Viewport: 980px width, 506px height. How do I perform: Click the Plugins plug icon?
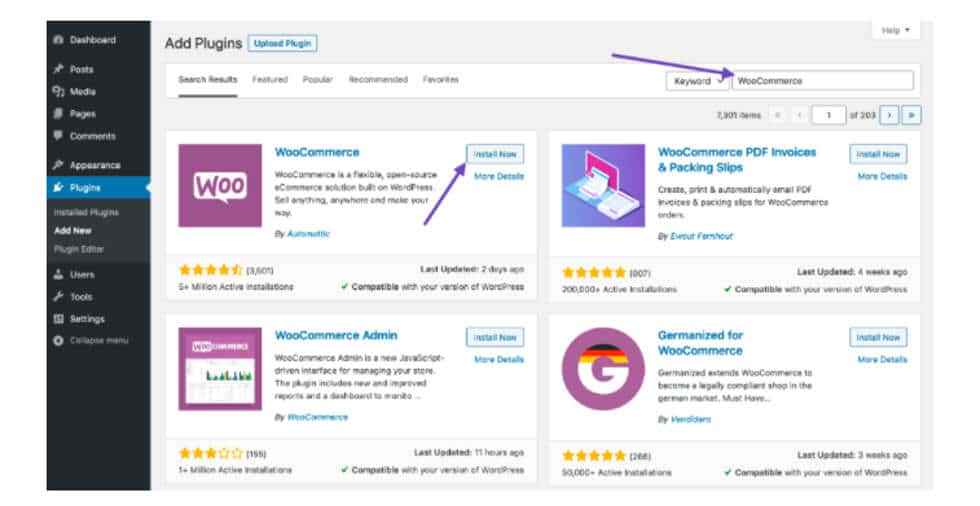[x=58, y=187]
